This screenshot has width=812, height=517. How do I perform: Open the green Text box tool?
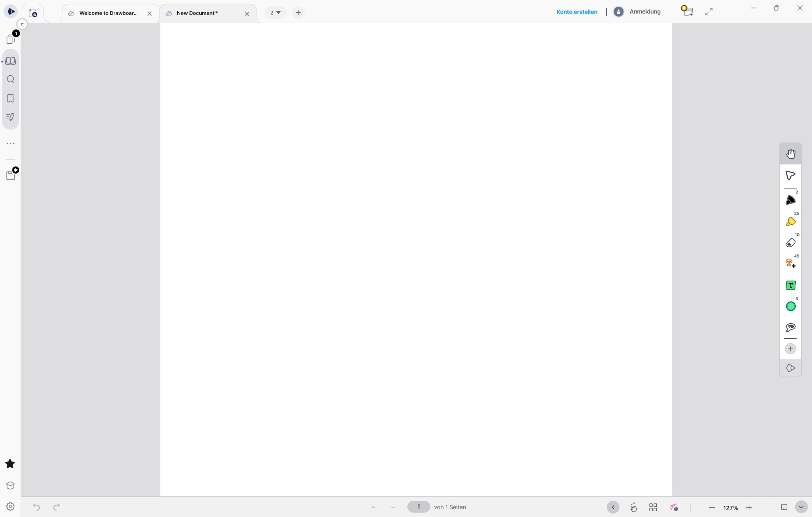pyautogui.click(x=790, y=285)
